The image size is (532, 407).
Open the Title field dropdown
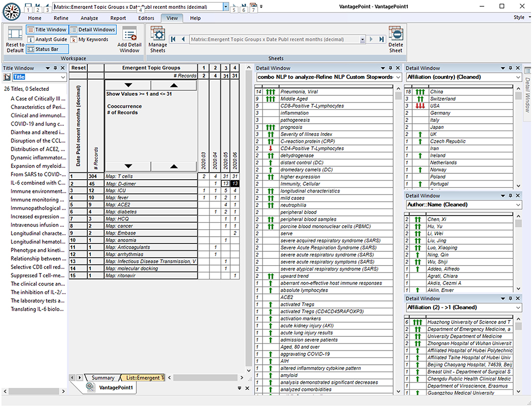[63, 77]
